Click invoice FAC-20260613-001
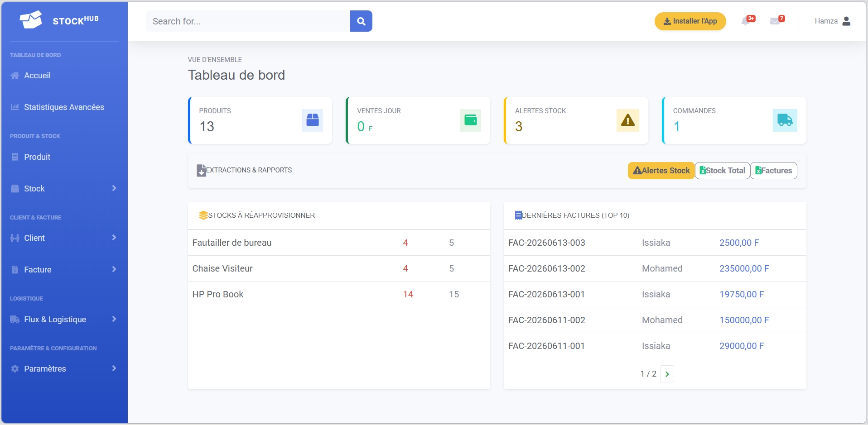 [x=546, y=295]
